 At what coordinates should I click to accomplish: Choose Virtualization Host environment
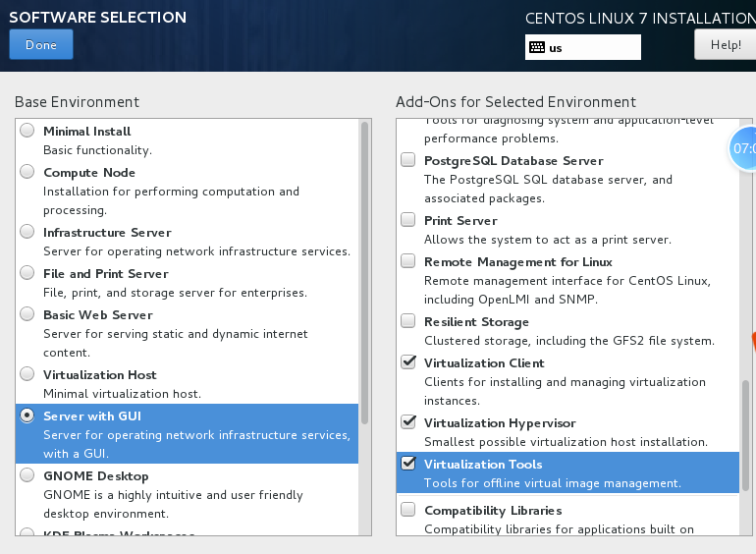[x=27, y=375]
